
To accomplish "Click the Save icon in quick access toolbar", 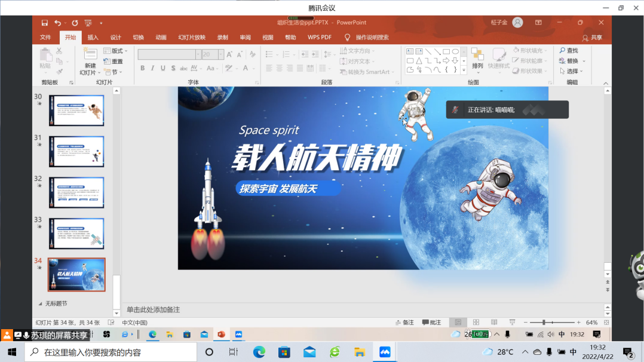I will [x=45, y=23].
